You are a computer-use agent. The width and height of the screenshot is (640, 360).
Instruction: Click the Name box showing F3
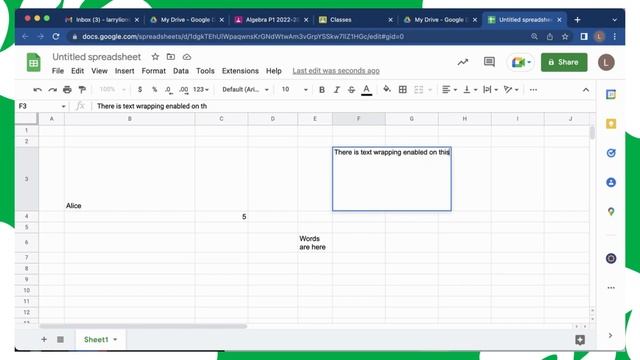click(42, 106)
